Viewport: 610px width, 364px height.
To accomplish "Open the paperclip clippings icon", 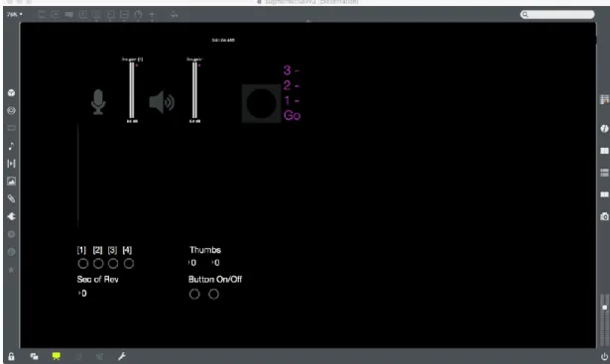I will click(x=11, y=198).
